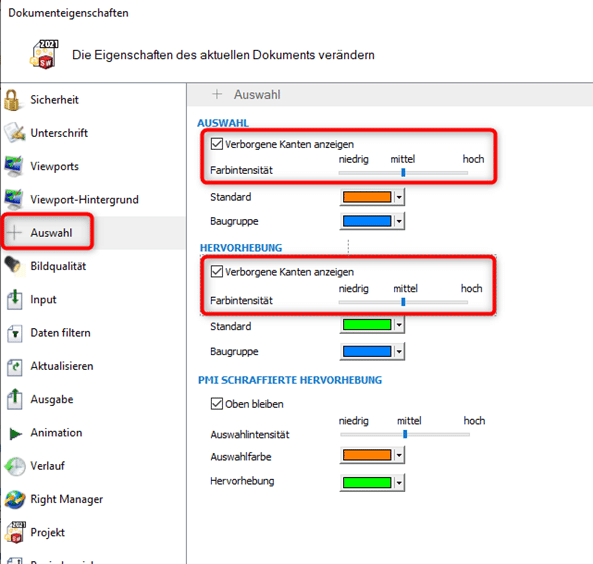Disable the Oben bleiben checkbox

pos(217,404)
